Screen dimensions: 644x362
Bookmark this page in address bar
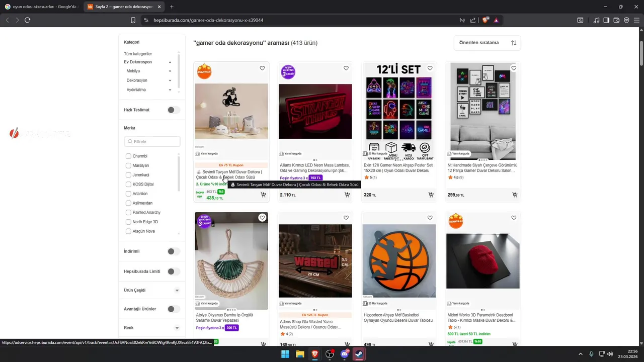pyautogui.click(x=133, y=20)
